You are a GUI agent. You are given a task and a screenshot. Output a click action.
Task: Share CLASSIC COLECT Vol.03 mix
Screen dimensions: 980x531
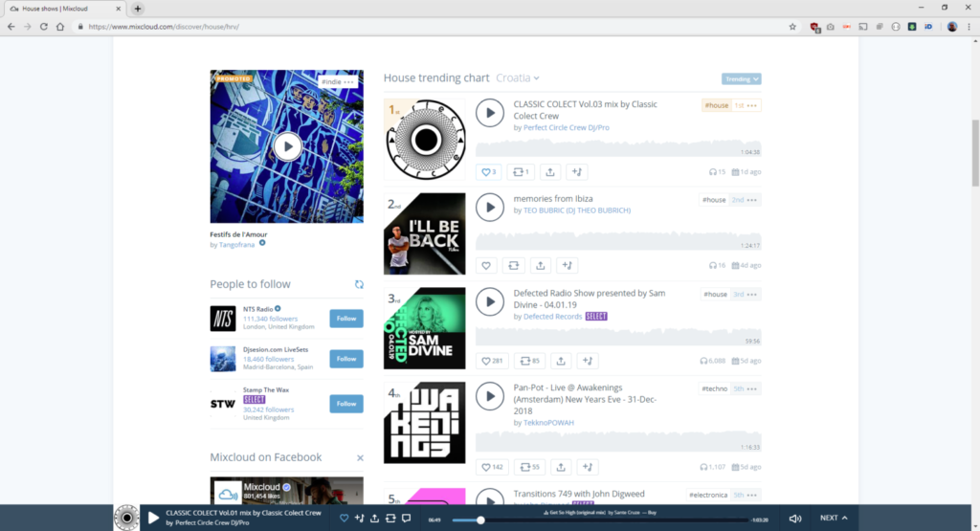[x=550, y=172]
